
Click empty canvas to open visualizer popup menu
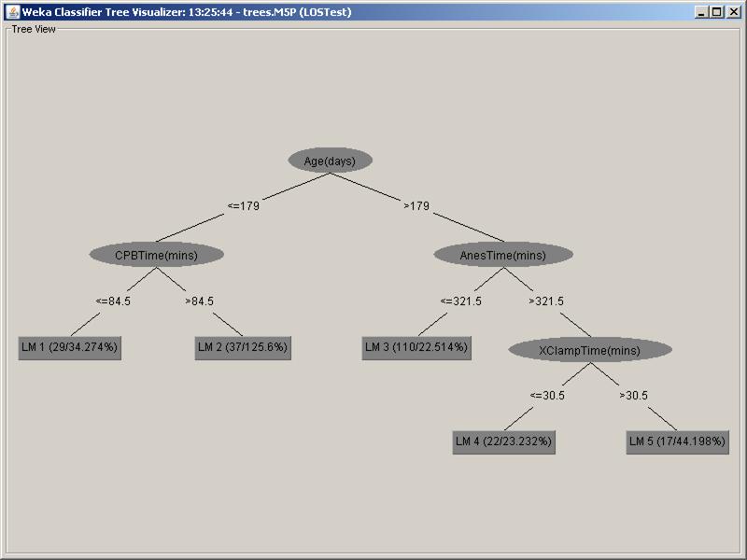[187, 485]
